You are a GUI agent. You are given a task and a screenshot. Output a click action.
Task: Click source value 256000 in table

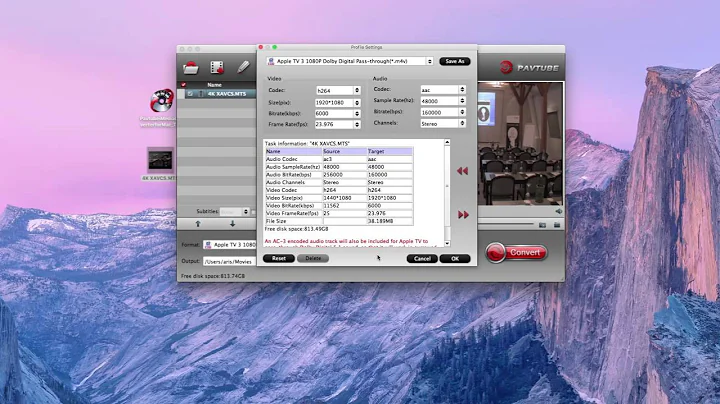click(x=333, y=174)
